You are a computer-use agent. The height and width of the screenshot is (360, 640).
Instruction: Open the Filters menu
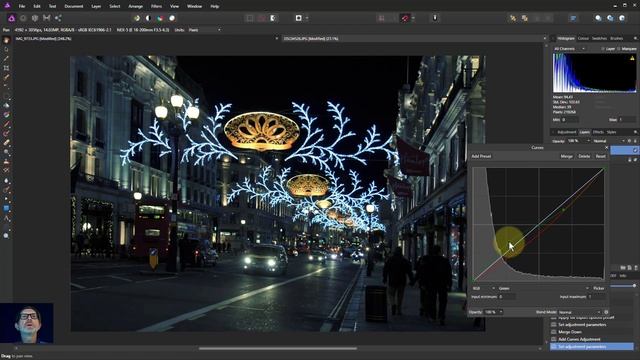point(156,6)
